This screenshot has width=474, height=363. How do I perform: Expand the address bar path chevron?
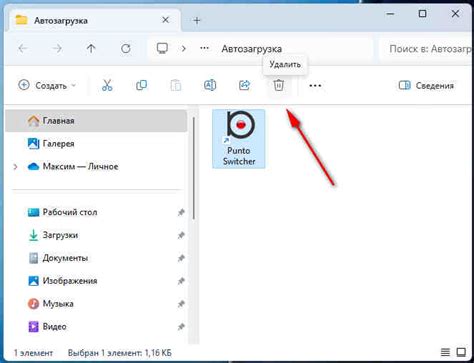click(184, 49)
